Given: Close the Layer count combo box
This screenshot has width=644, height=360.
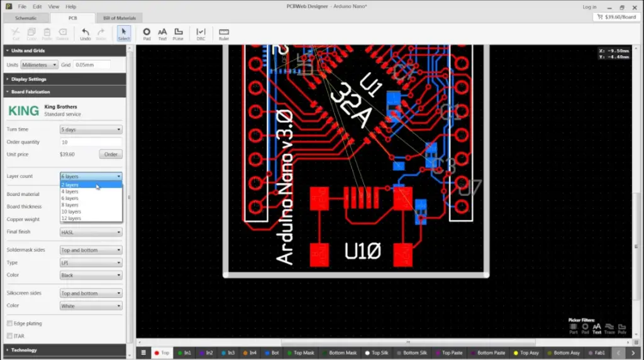Looking at the screenshot, I should tap(91, 176).
